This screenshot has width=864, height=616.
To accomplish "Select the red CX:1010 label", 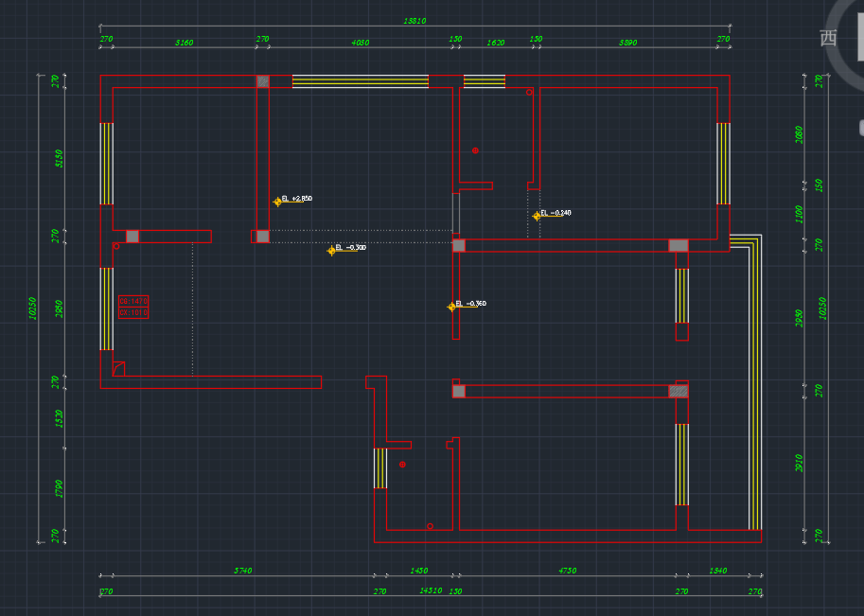I will (133, 312).
